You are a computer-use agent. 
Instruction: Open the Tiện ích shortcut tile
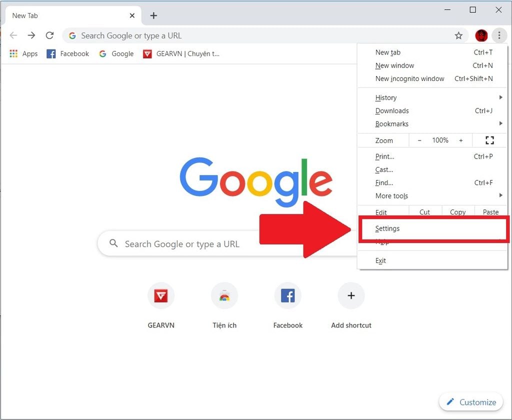224,305
